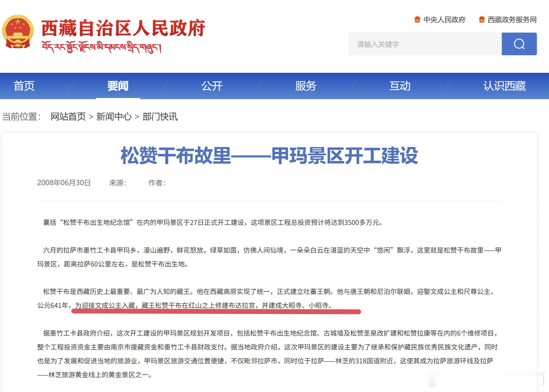
Task: Click the red-underlined sentence in article
Action: click(x=203, y=305)
